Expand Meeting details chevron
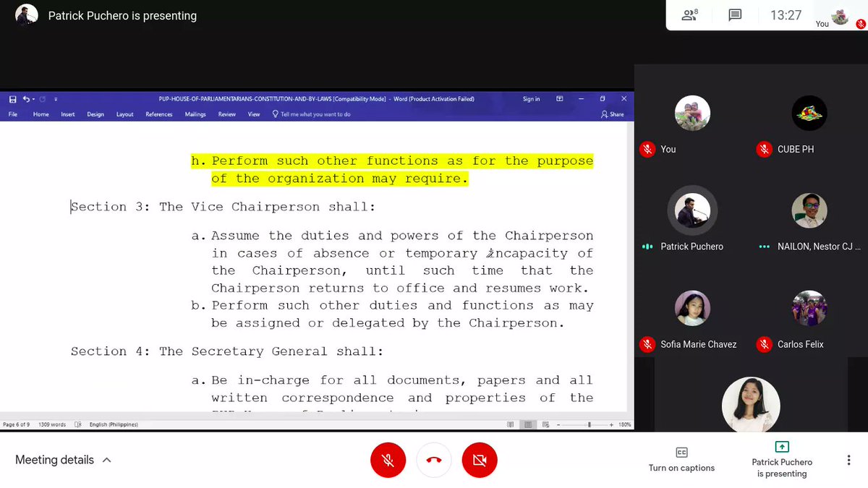 (106, 460)
